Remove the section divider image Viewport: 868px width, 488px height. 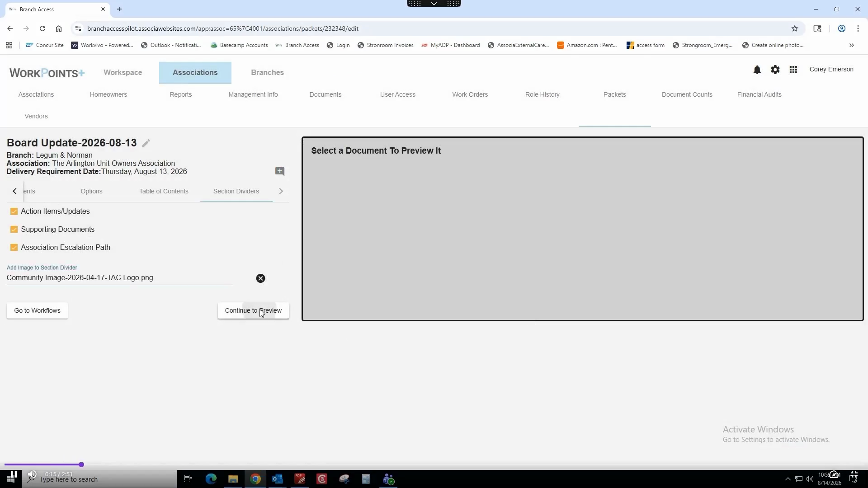[x=260, y=278]
